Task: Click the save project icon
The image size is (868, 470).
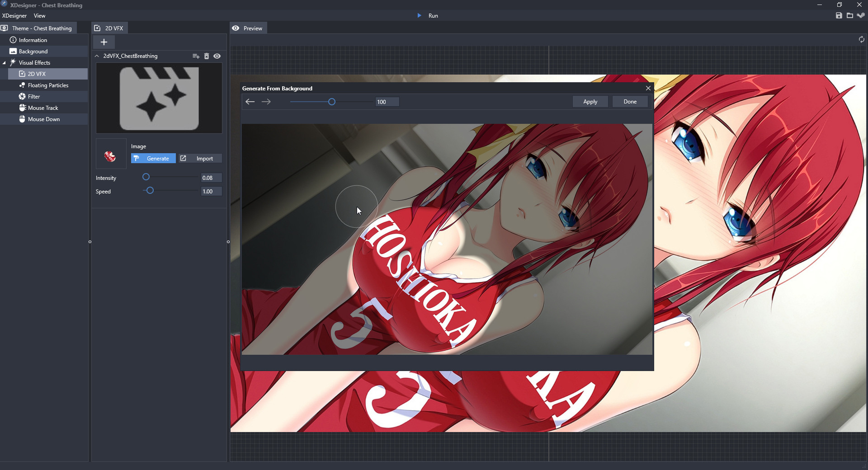Action: (x=840, y=15)
